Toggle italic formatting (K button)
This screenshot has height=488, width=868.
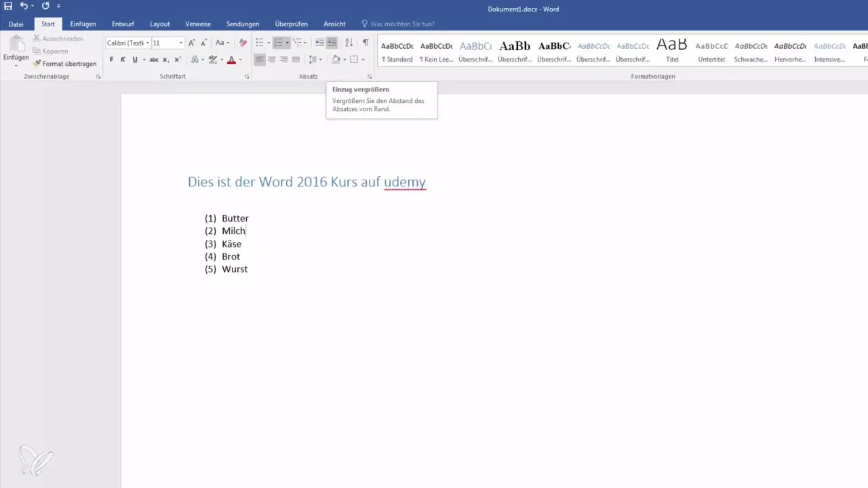(123, 60)
